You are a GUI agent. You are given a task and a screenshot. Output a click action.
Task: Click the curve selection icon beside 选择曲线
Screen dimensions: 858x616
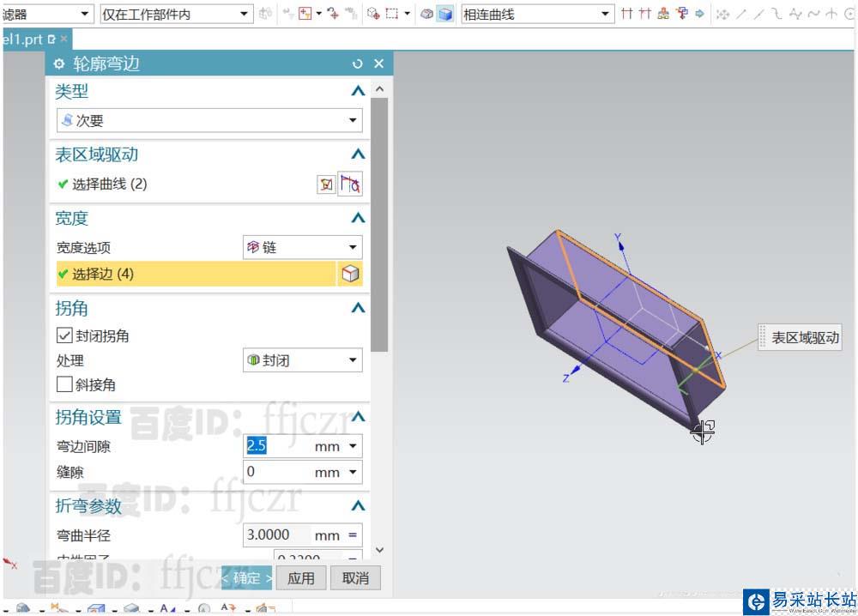tap(350, 184)
